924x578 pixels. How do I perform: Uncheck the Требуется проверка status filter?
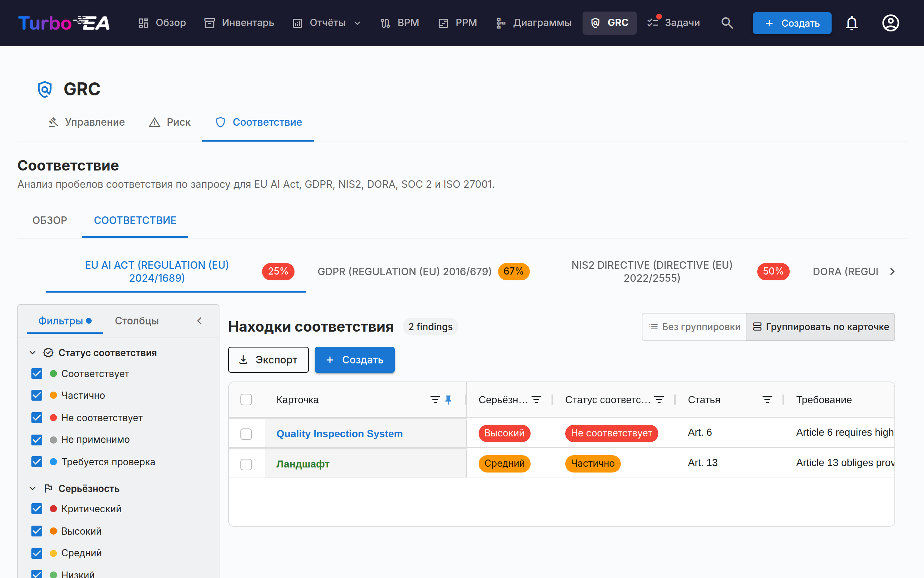click(x=37, y=462)
